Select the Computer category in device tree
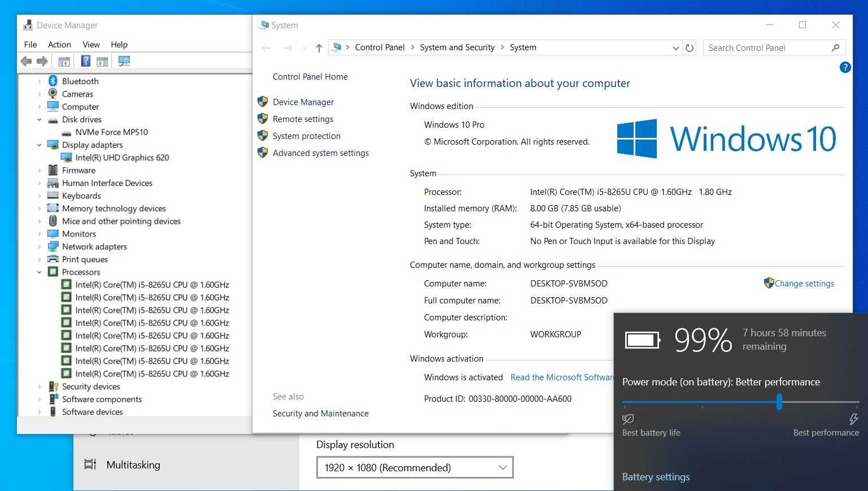868x491 pixels. pos(80,107)
